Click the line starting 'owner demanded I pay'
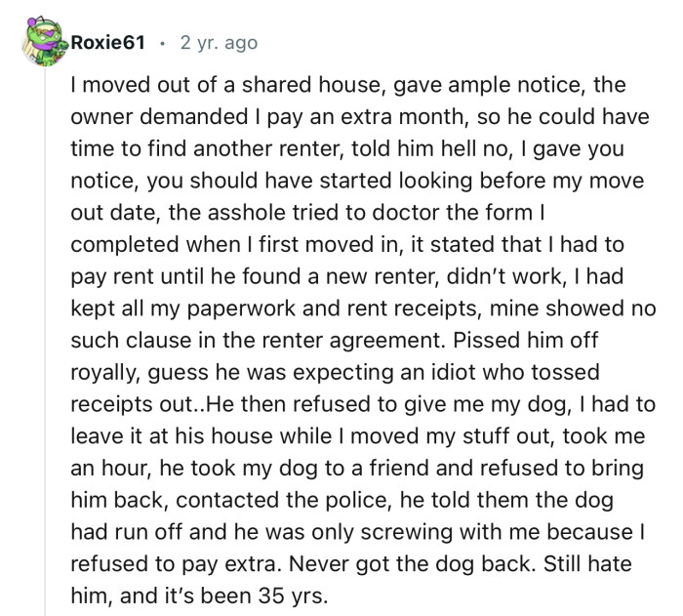Screen dimensions: 683x616 (x=360, y=117)
